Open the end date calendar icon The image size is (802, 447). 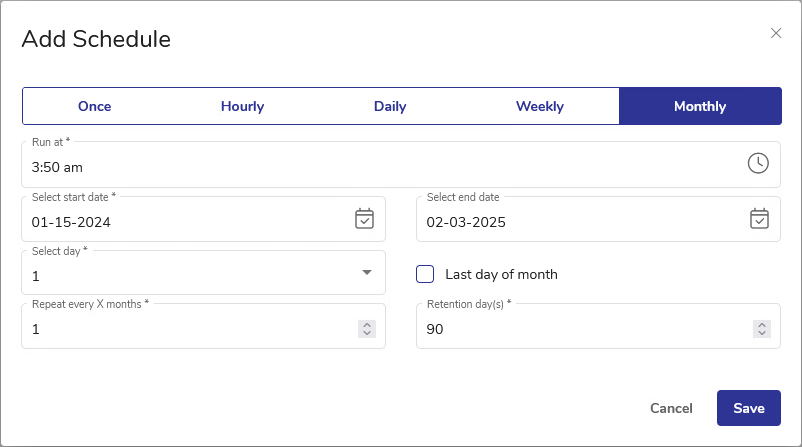(759, 218)
